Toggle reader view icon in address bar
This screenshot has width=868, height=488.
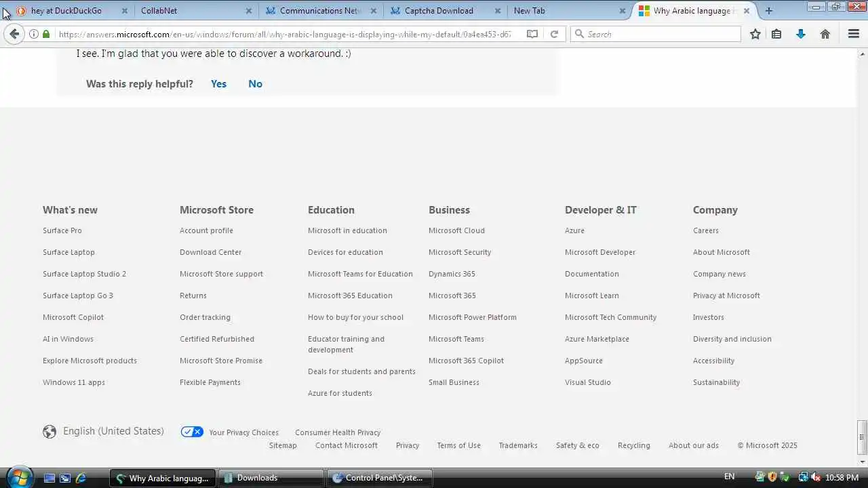tap(532, 34)
